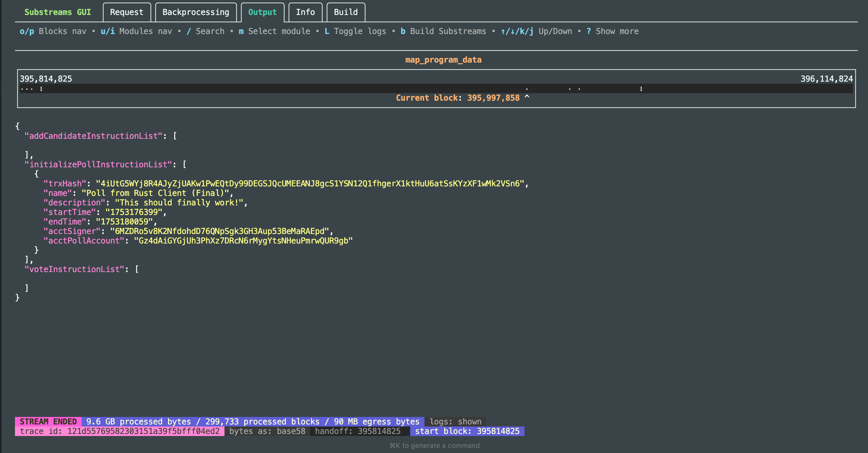The image size is (868, 453).
Task: Click the initializePollInstructionList key
Action: [x=98, y=165]
